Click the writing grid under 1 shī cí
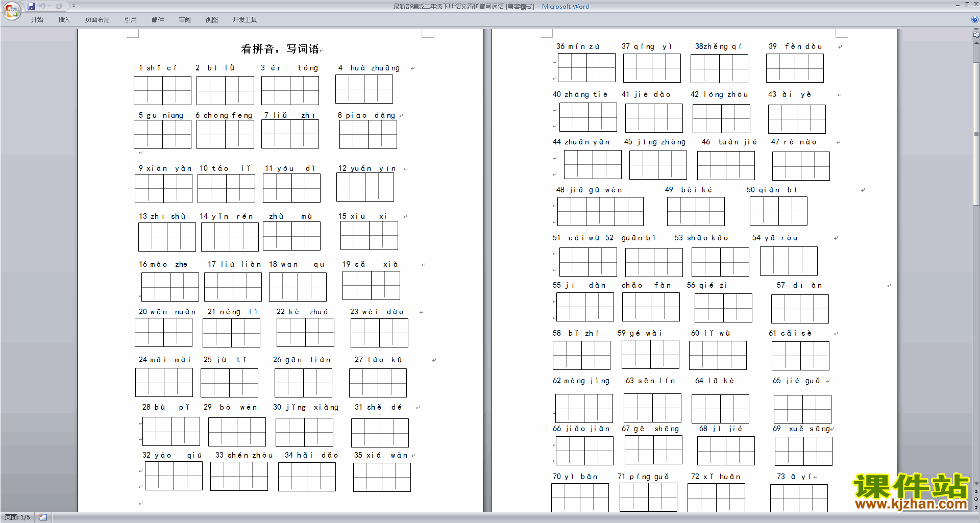 (x=162, y=90)
